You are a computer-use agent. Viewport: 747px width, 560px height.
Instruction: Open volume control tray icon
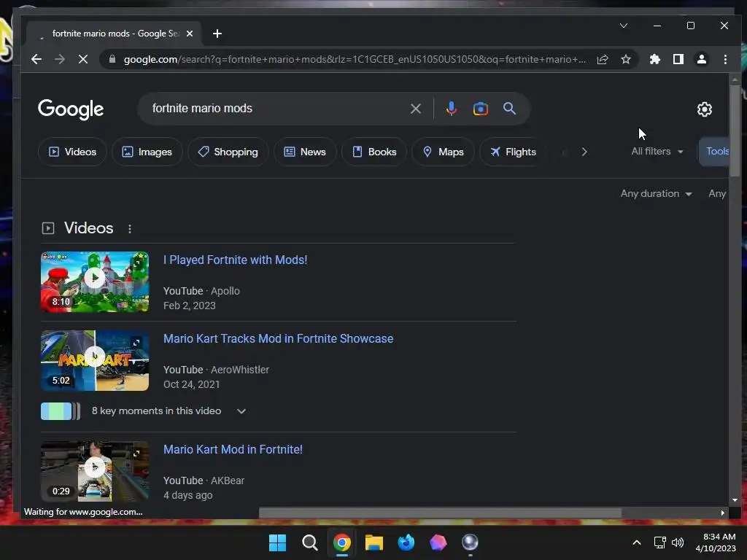(678, 542)
